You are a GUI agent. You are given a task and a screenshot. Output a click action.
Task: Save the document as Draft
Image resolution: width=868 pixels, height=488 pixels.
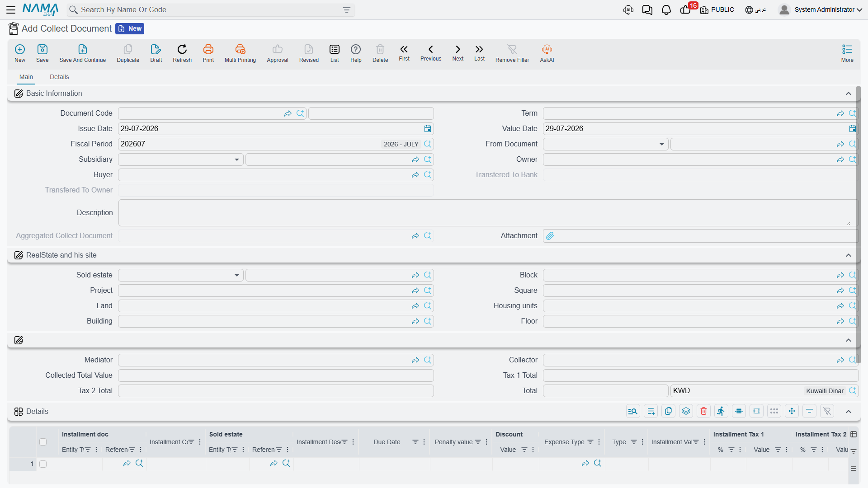click(156, 53)
